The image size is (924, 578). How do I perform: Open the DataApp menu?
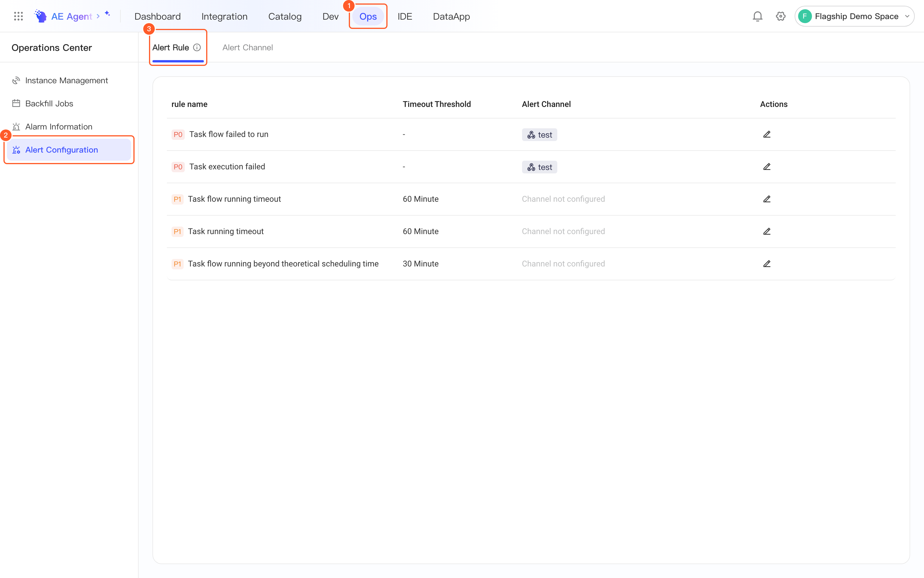[451, 16]
